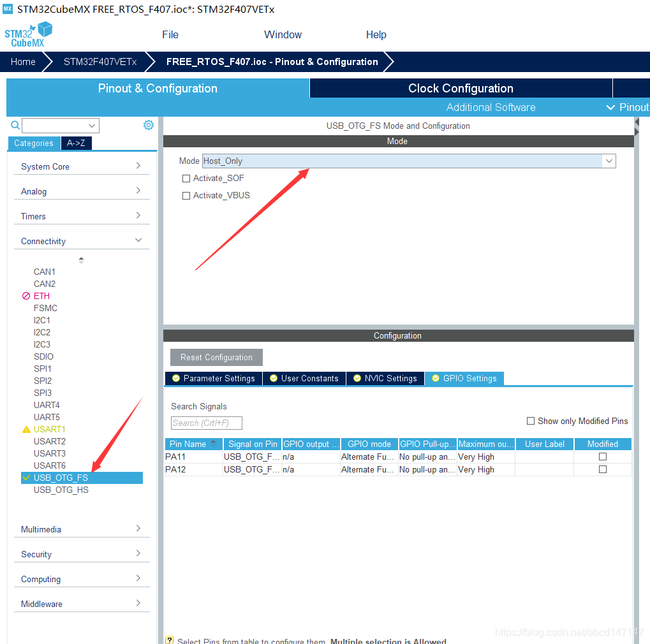Screen dimensions: 650x644
Task: Select the PA12 pin row
Action: click(x=398, y=469)
